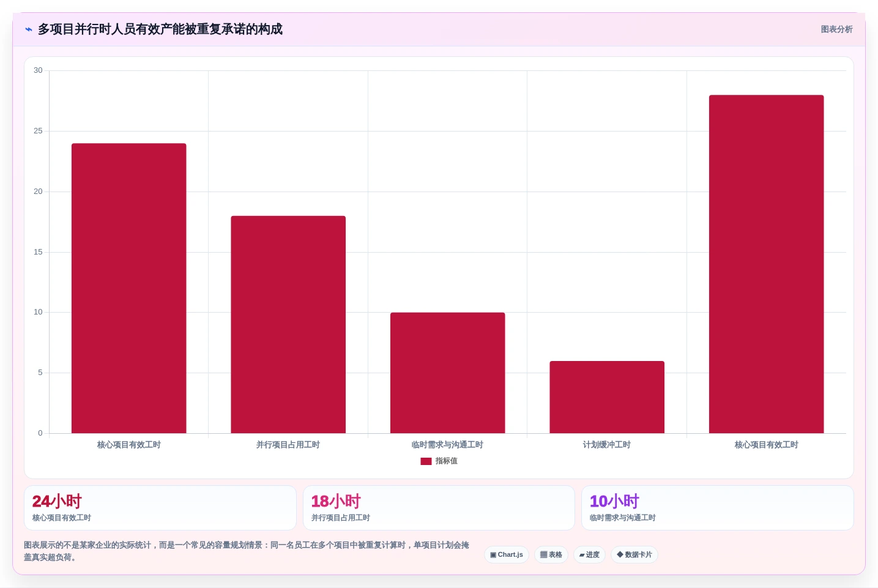Click the 临时需求与沟通工时 bar in the chart

coord(448,373)
